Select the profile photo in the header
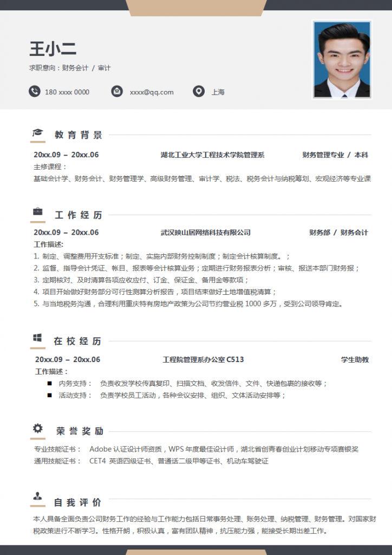The height and width of the screenshot is (555, 392). pyautogui.click(x=342, y=60)
